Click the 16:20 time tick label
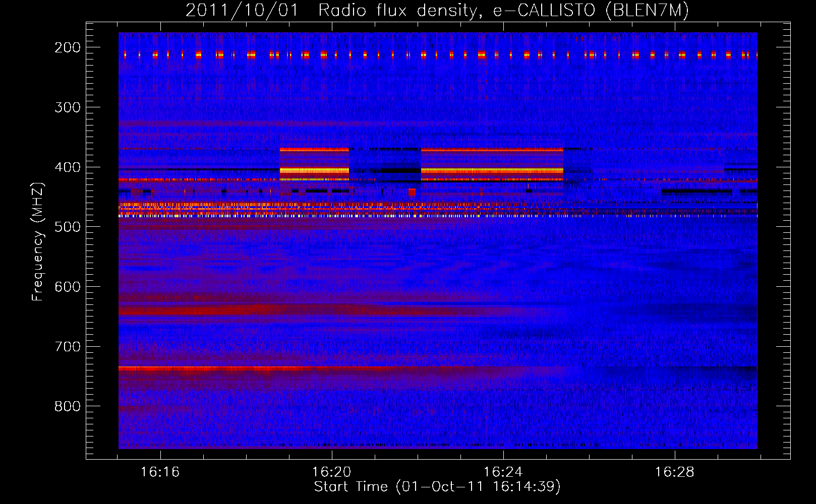Image resolution: width=816 pixels, height=504 pixels. [331, 472]
